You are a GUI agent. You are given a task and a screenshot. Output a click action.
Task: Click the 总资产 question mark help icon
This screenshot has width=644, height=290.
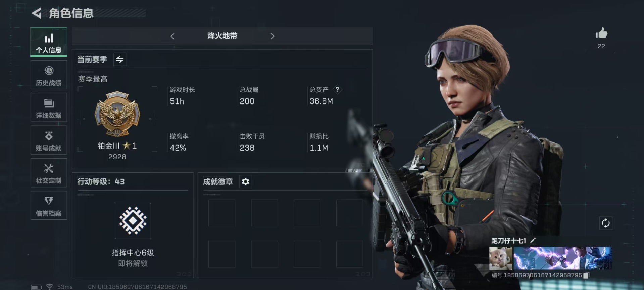point(337,89)
